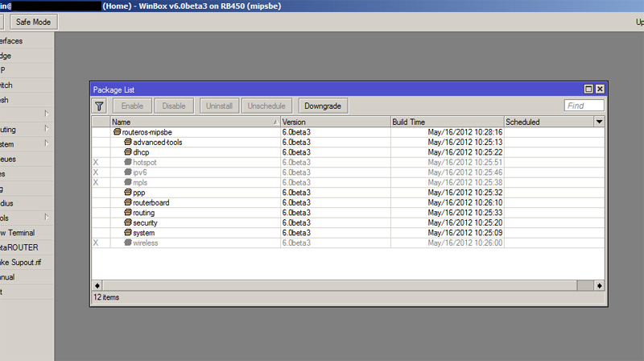Sort by the Name column header
This screenshot has height=361, width=644.
coord(196,122)
